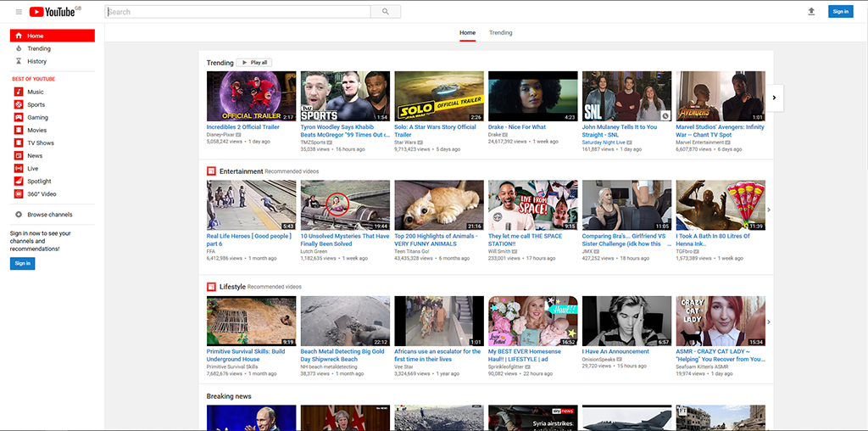Viewport: 868px width, 431px height.
Task: Open the 360° Video icon
Action: coord(19,194)
